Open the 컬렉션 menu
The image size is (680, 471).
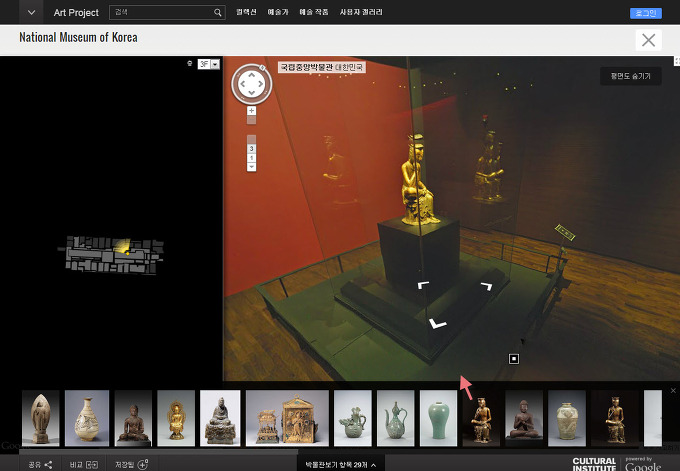pos(246,13)
